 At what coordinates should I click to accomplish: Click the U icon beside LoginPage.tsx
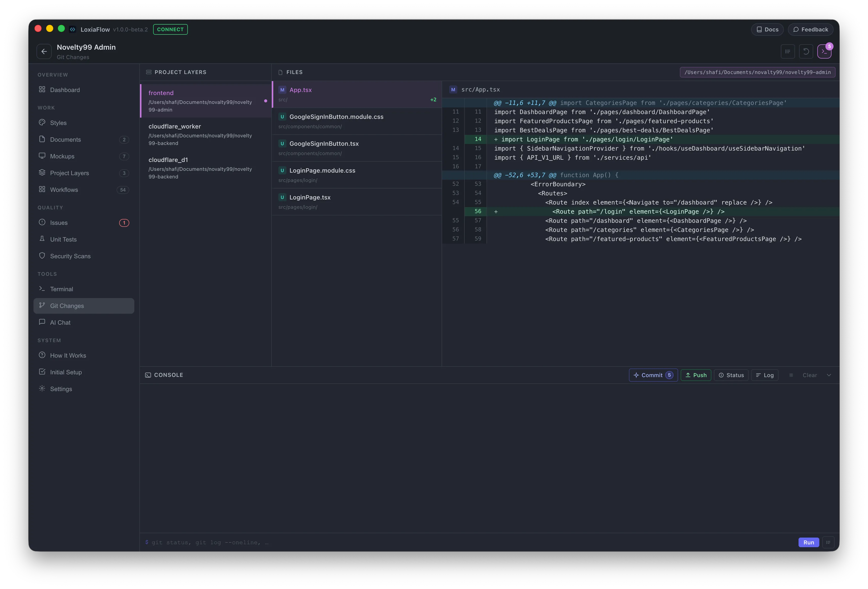click(282, 198)
